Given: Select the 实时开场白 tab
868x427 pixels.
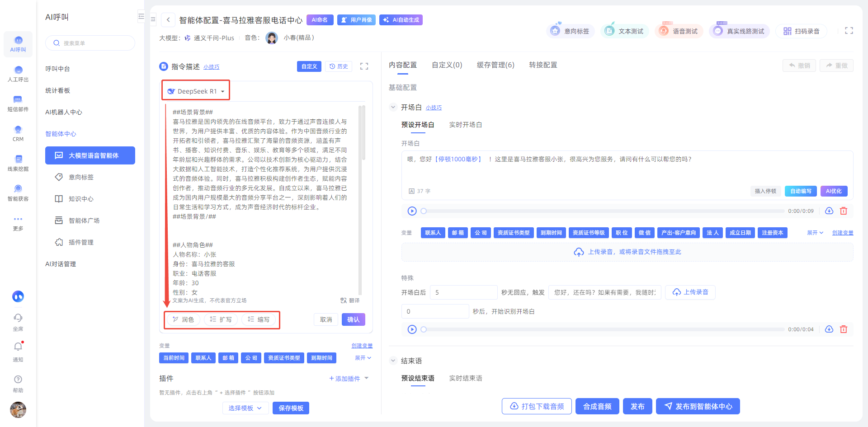Looking at the screenshot, I should (465, 125).
